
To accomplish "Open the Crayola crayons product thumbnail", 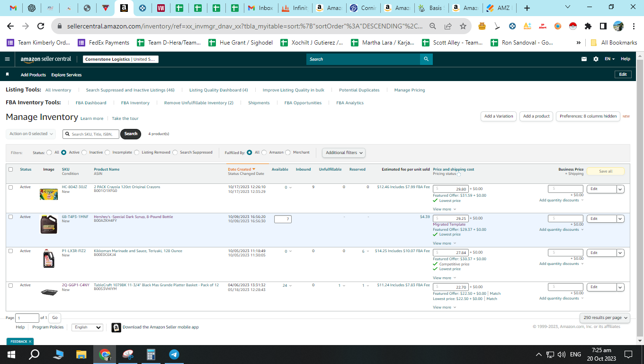I will 49,194.
